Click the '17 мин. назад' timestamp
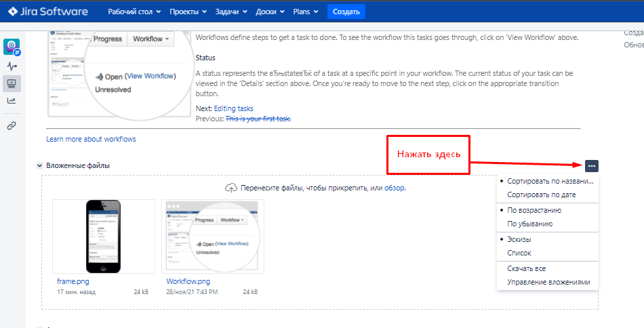 (x=77, y=292)
